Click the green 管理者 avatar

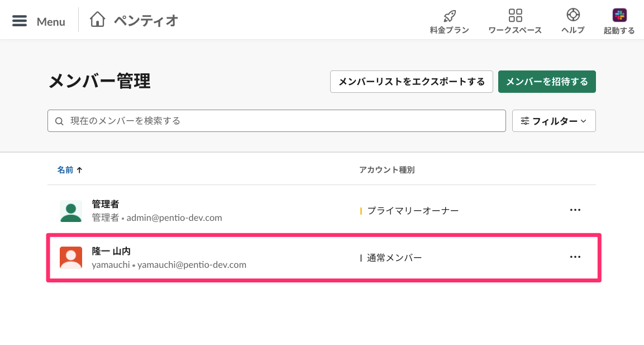click(x=70, y=211)
